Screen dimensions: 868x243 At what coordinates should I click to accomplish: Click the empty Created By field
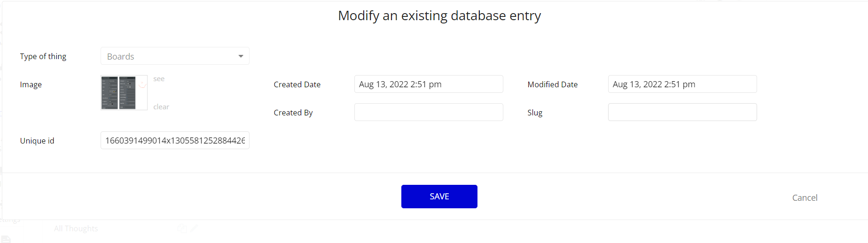point(429,112)
